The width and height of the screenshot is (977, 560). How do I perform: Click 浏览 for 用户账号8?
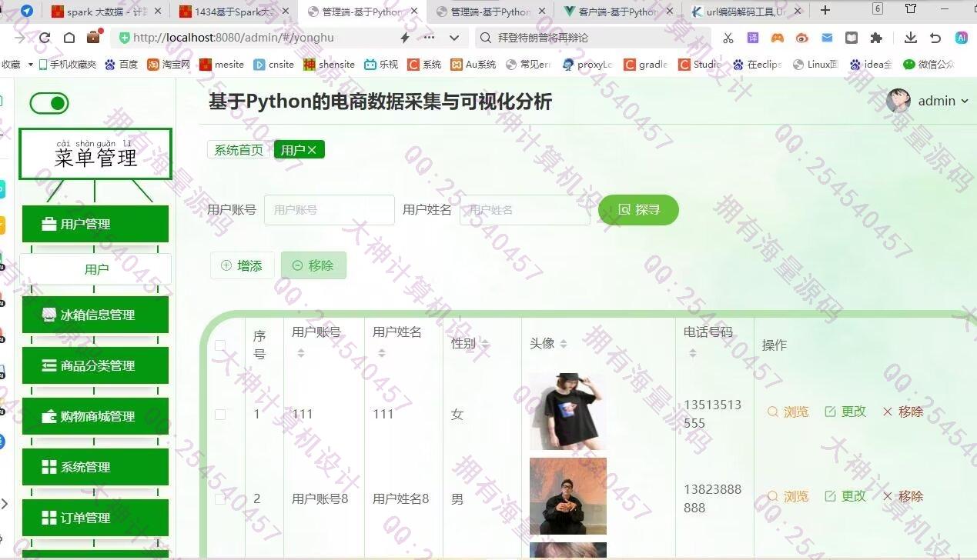(x=788, y=496)
